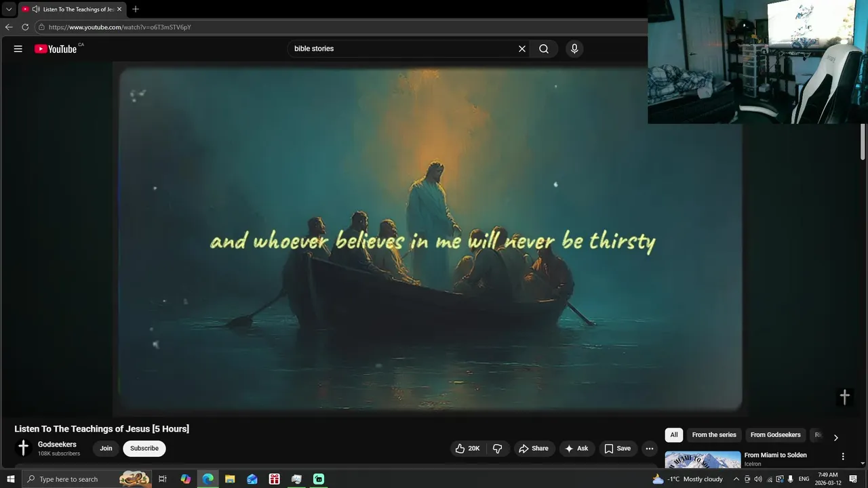The height and width of the screenshot is (488, 868).
Task: View site information lock icon
Action: pos(41,27)
